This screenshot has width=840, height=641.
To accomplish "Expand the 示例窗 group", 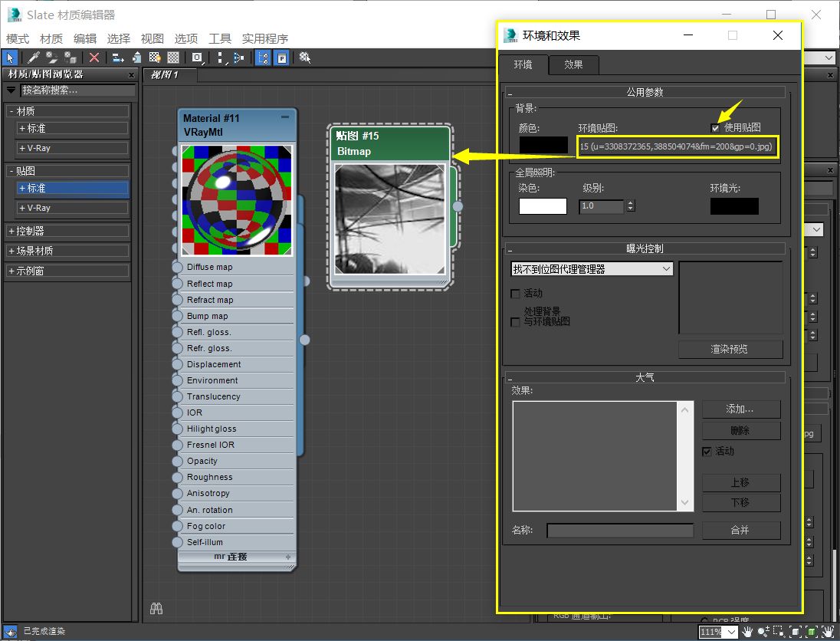I will tap(67, 271).
